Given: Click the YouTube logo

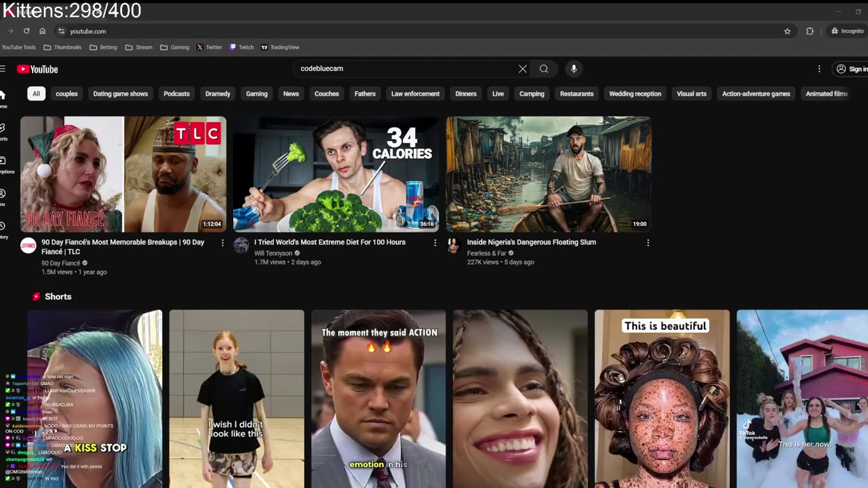Looking at the screenshot, I should 37,69.
